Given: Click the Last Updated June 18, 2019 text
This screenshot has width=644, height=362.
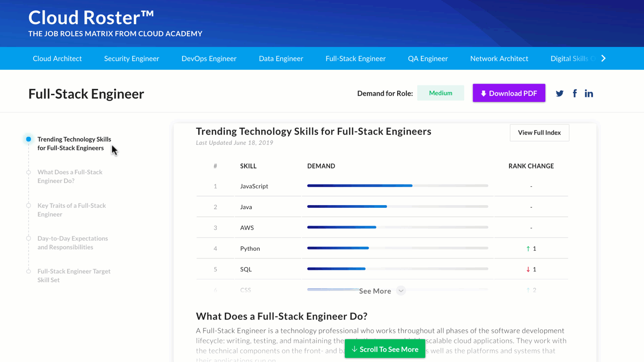Looking at the screenshot, I should (234, 143).
